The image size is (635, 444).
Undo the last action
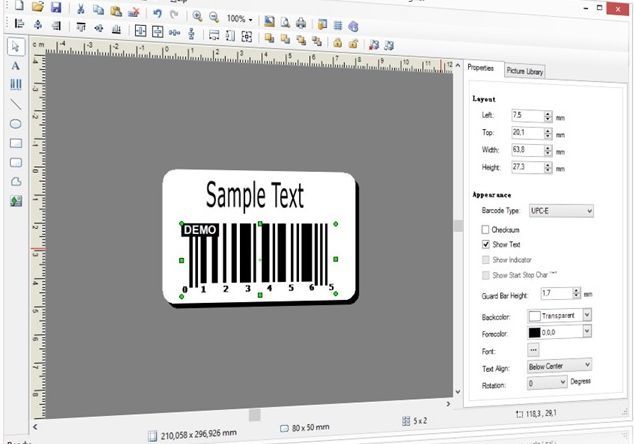pyautogui.click(x=157, y=13)
